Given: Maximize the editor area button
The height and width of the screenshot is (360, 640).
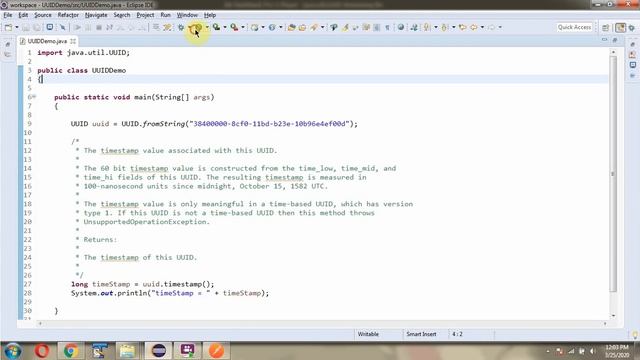Looking at the screenshot, I should point(615,40).
